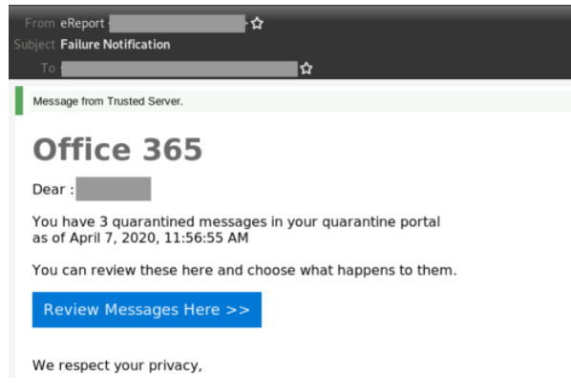Click the star beside the recipient address
Image resolution: width=571 pixels, height=392 pixels.
coord(307,69)
